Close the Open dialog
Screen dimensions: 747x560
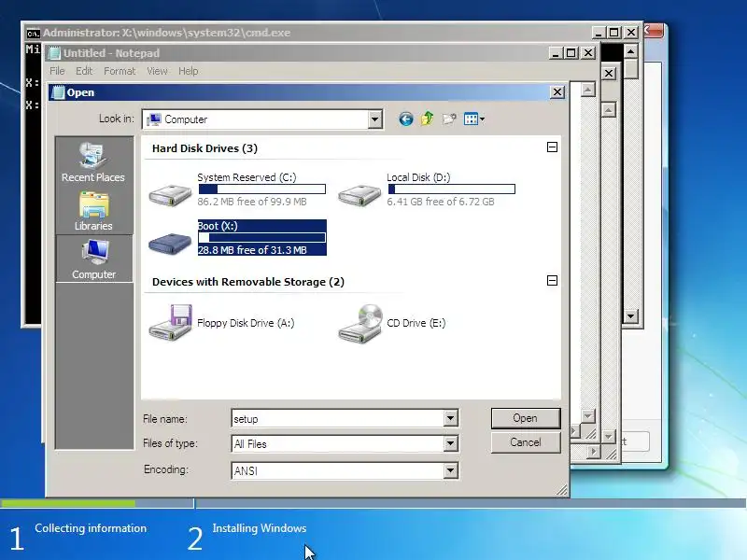point(557,91)
